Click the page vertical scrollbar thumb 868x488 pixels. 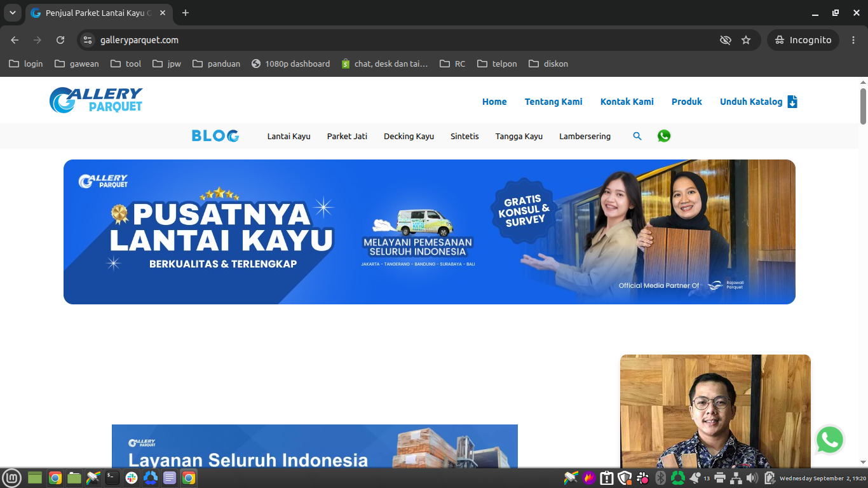click(863, 106)
